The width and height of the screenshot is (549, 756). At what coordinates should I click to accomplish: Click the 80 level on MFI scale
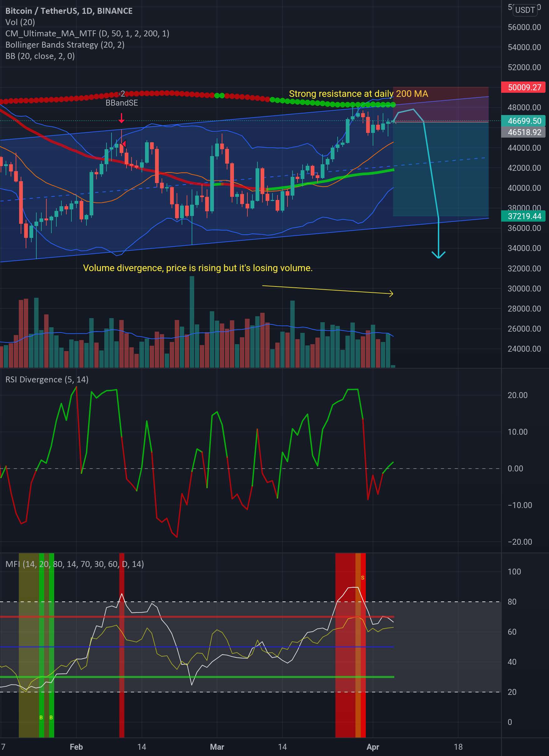(x=512, y=602)
